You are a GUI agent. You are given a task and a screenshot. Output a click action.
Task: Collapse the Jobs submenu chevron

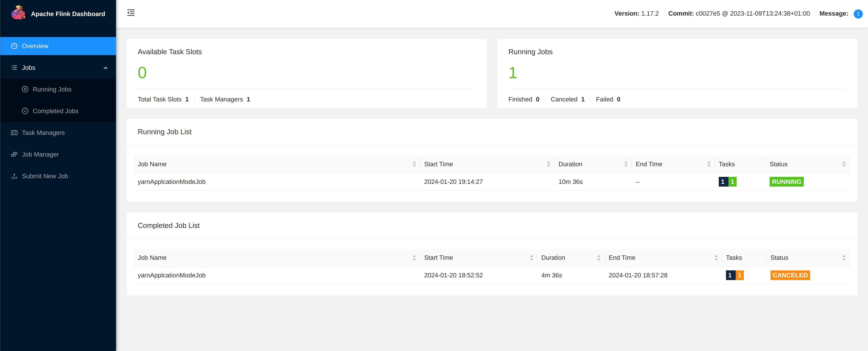(x=105, y=68)
